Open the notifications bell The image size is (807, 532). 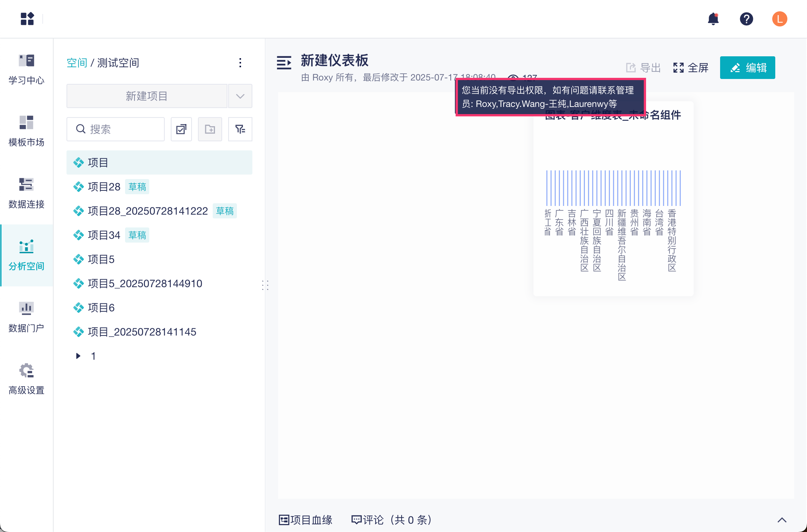tap(713, 19)
